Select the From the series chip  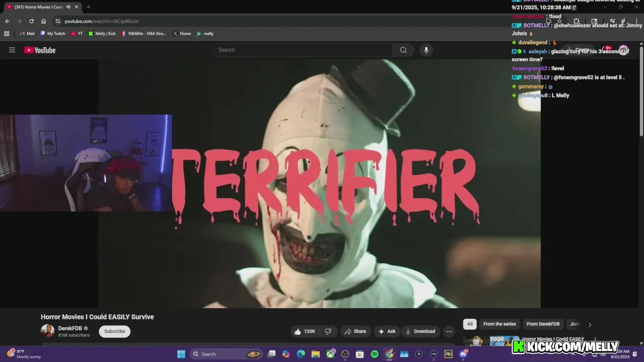point(500,324)
